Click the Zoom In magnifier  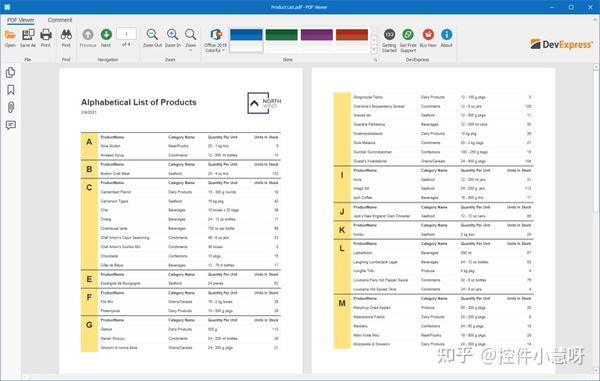click(173, 38)
